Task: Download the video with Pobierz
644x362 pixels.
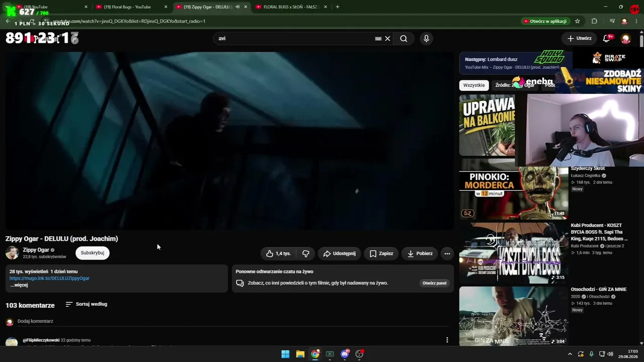Action: point(420,253)
